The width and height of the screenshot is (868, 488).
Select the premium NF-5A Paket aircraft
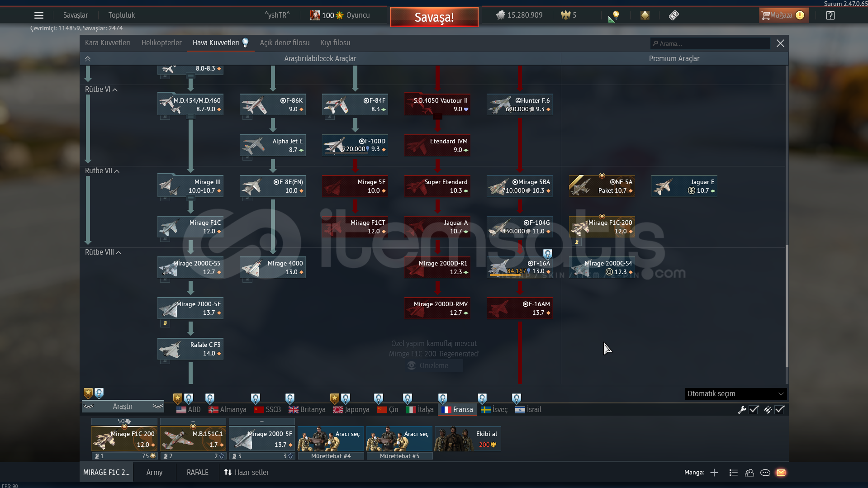pyautogui.click(x=602, y=186)
